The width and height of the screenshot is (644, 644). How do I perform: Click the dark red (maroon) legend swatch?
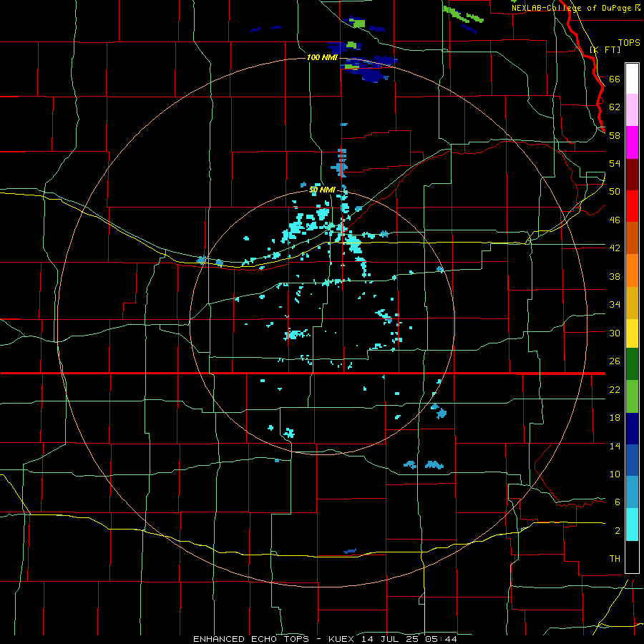632,175
